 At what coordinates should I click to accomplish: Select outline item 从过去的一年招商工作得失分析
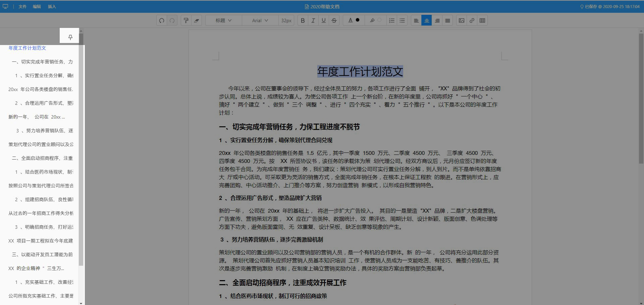pyautogui.click(x=41, y=213)
